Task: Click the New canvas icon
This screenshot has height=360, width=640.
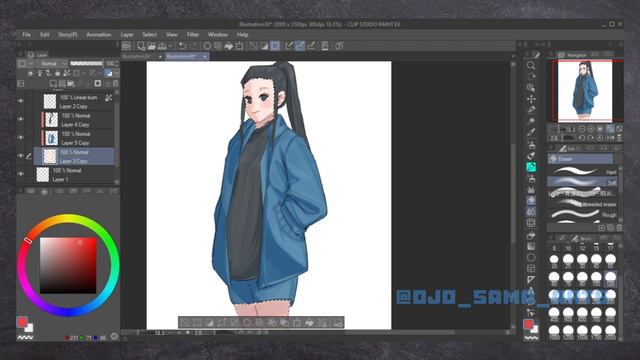Action: [x=141, y=46]
